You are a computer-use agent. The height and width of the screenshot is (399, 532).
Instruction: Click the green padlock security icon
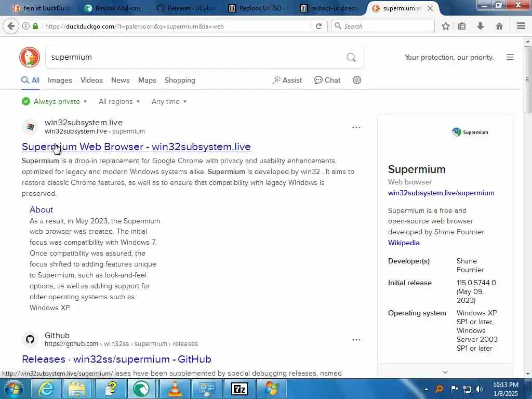35,26
